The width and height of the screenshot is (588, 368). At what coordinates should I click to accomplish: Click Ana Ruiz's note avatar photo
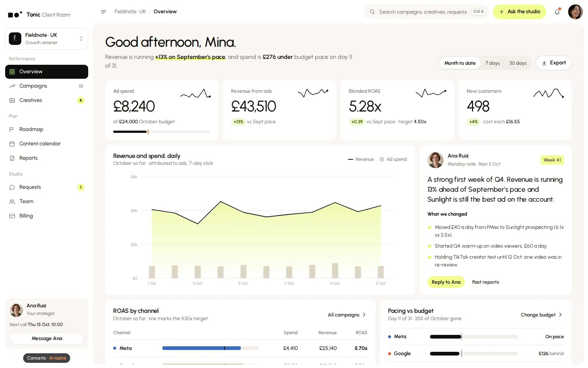click(x=435, y=160)
